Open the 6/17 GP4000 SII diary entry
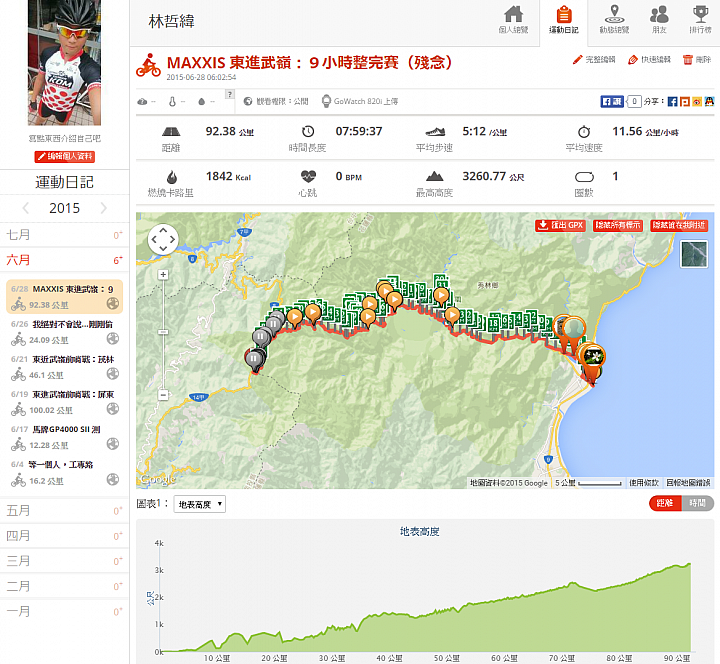 point(64,437)
